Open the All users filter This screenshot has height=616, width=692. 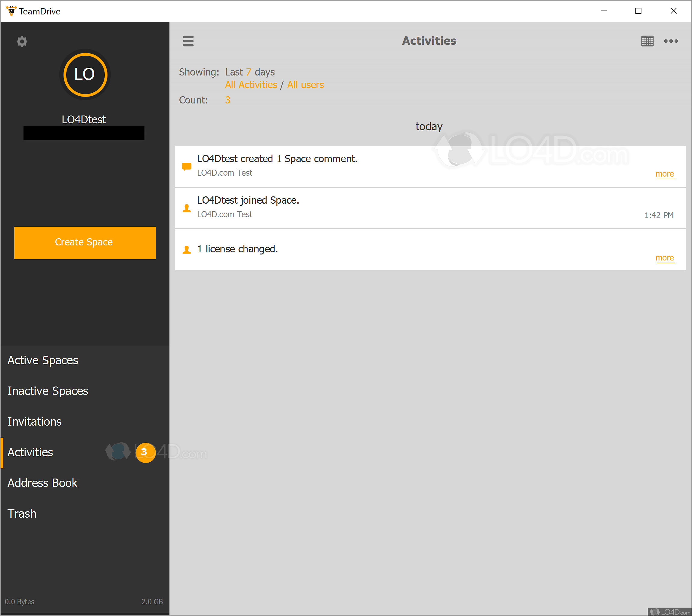click(305, 85)
